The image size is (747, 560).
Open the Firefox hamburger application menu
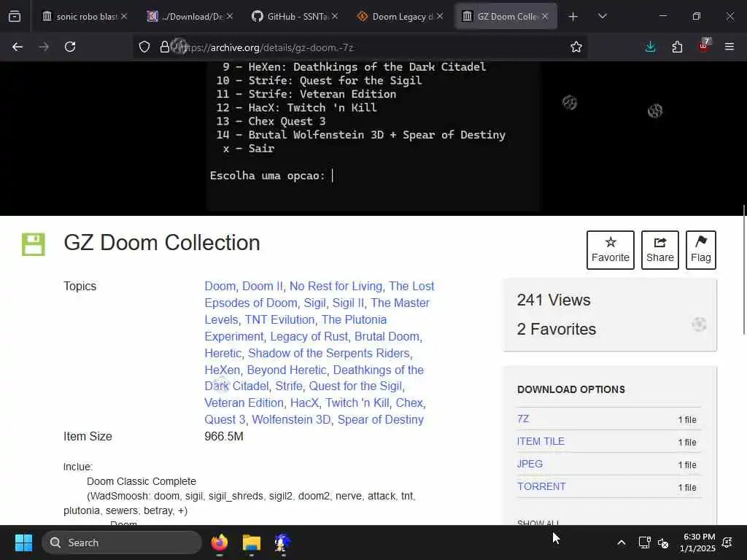click(x=729, y=47)
